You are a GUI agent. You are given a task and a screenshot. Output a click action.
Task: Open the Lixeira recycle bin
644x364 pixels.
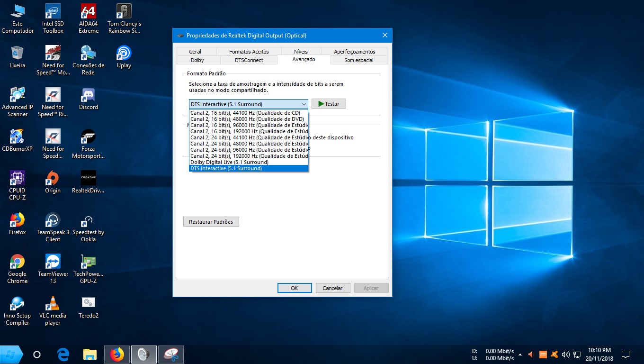(18, 57)
